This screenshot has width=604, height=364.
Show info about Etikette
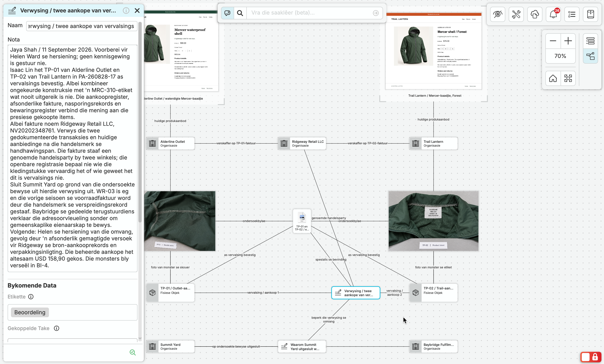(31, 296)
